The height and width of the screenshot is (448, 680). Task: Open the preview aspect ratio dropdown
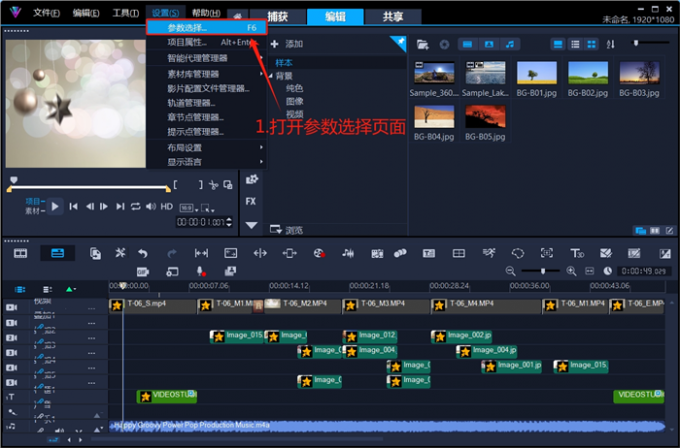(x=189, y=208)
